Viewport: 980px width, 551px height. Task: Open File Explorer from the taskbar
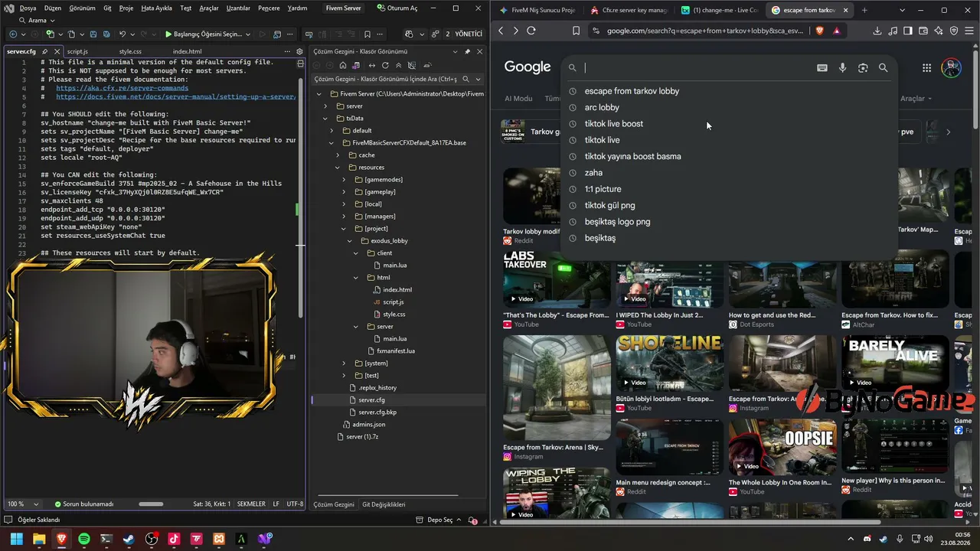click(39, 539)
